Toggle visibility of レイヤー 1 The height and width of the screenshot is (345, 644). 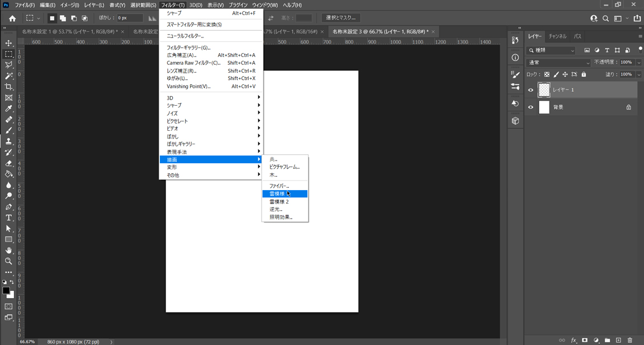[x=531, y=90]
